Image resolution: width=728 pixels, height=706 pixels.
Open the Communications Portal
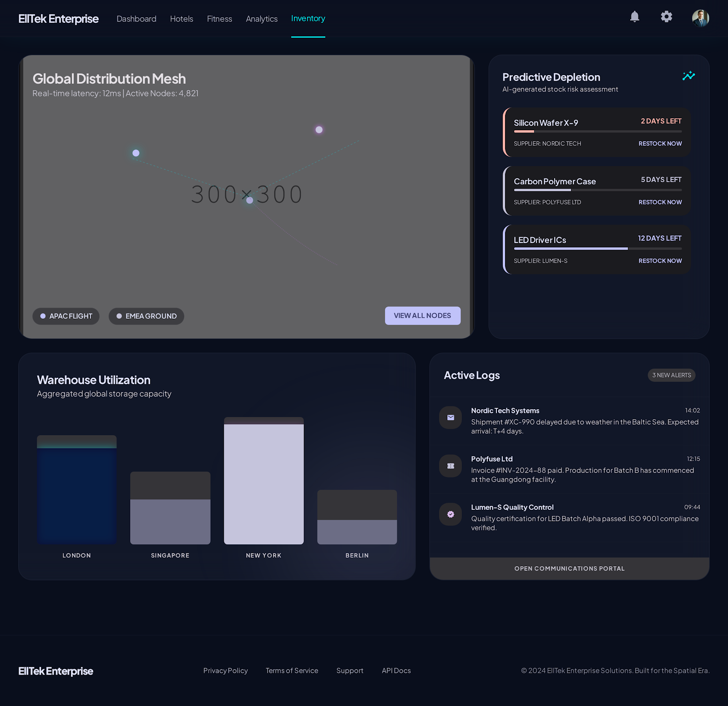(x=569, y=569)
